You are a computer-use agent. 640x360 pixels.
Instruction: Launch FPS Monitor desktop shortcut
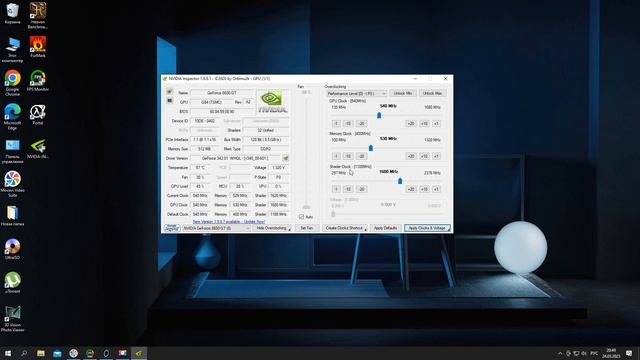tap(38, 80)
